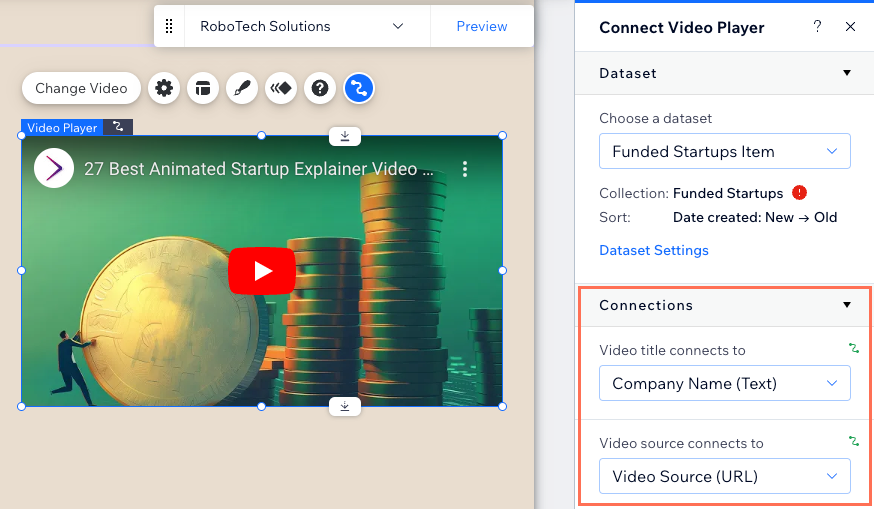Viewport: 874px width, 509px height.
Task: Click the drag handle dots beside RoboTech Solutions
Action: (x=169, y=26)
